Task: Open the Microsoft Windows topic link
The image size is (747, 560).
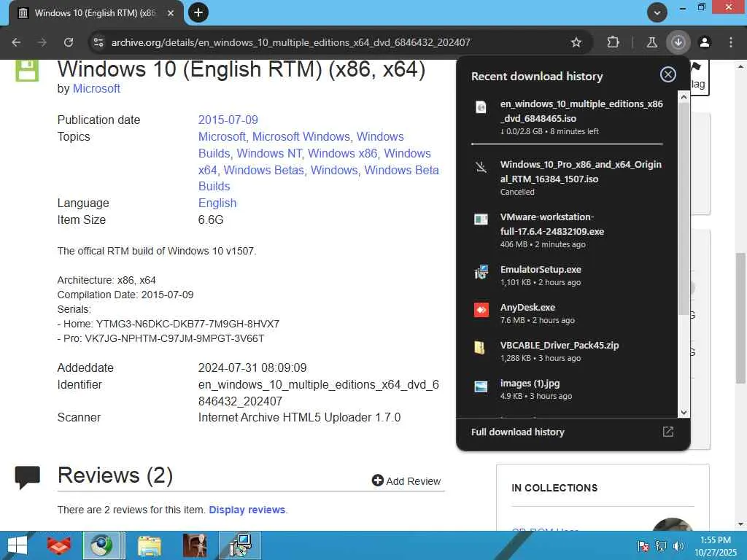Action: coord(301,136)
